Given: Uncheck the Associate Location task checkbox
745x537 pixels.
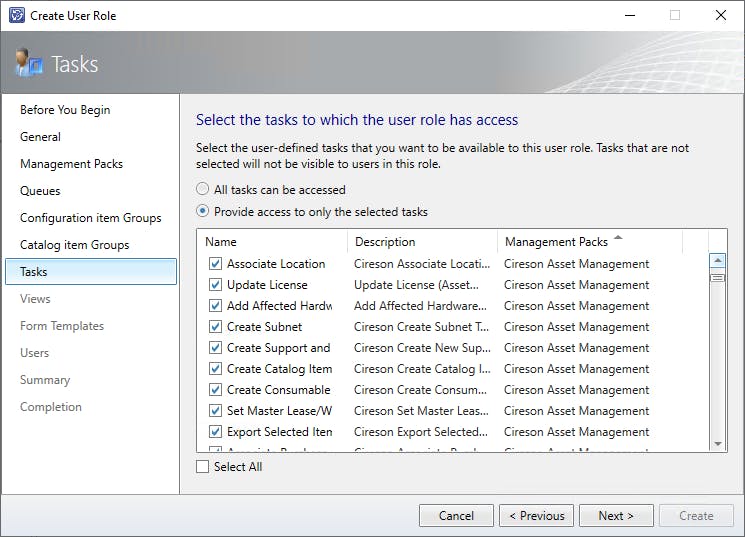Looking at the screenshot, I should point(215,264).
